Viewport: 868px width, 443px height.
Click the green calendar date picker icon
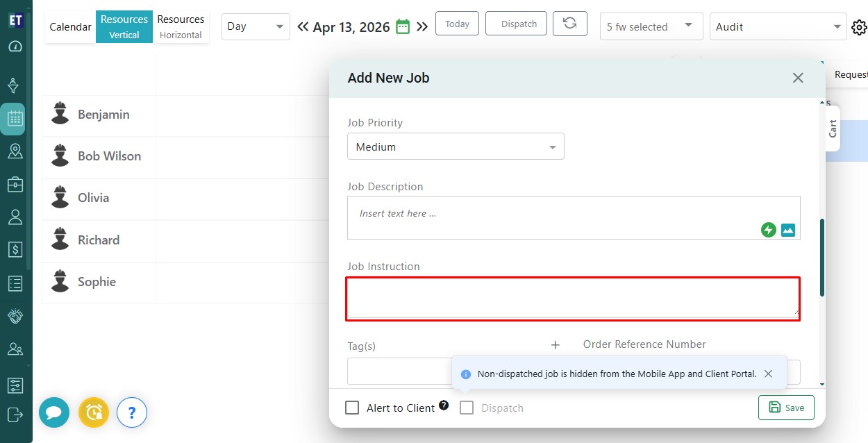403,27
